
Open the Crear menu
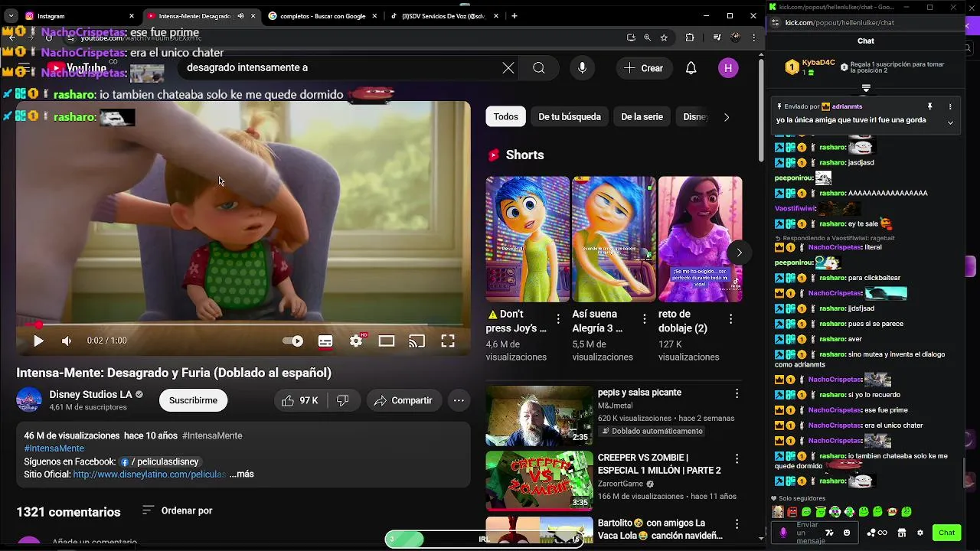[x=643, y=68]
